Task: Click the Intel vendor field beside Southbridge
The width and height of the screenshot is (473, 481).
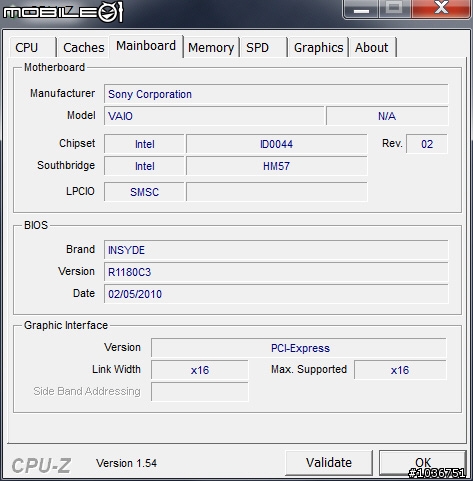Action: [x=144, y=166]
